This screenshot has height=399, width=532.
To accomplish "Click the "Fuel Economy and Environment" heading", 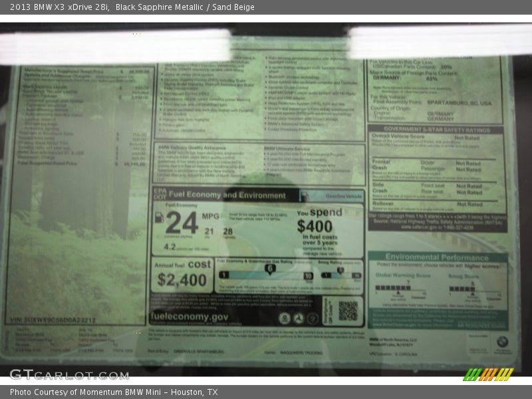I will point(227,195).
